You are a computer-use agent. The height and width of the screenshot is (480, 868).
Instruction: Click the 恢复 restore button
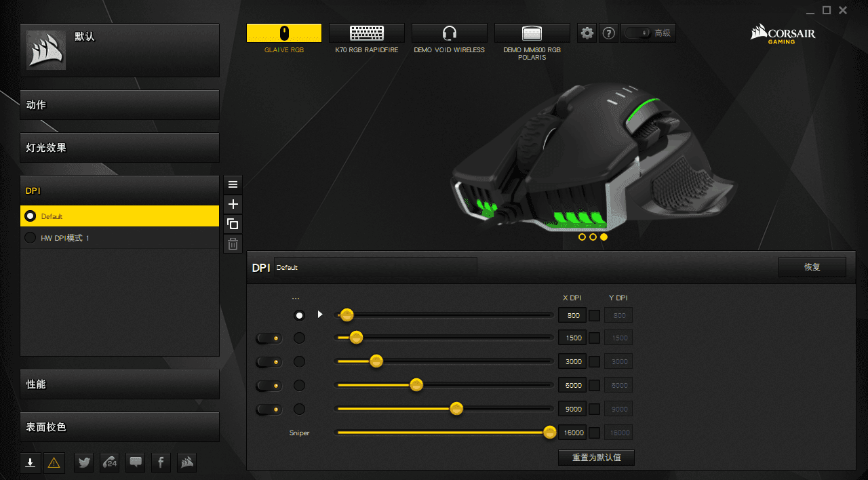click(x=812, y=267)
